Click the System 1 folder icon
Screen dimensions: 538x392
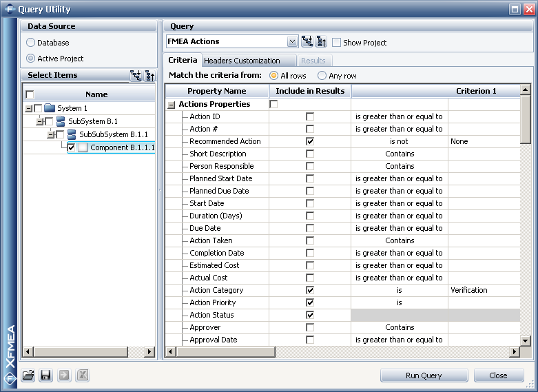coord(50,108)
